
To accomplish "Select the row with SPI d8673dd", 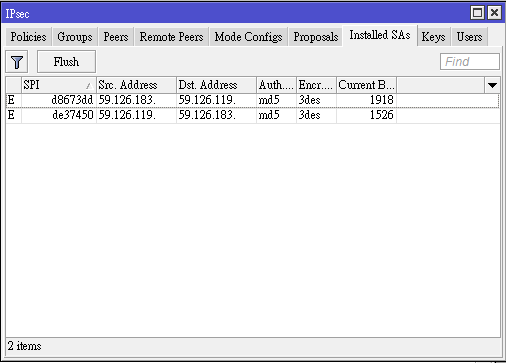I will tap(253, 100).
